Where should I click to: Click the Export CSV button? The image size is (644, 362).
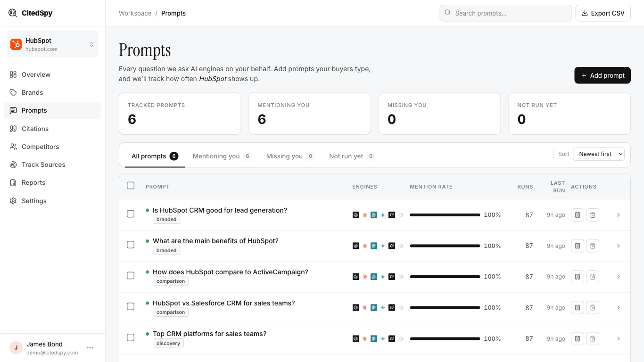(603, 13)
